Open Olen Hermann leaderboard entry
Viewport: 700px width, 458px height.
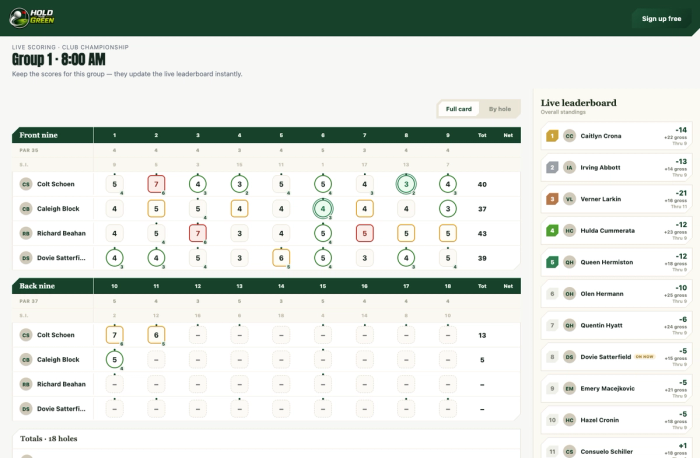click(x=617, y=294)
